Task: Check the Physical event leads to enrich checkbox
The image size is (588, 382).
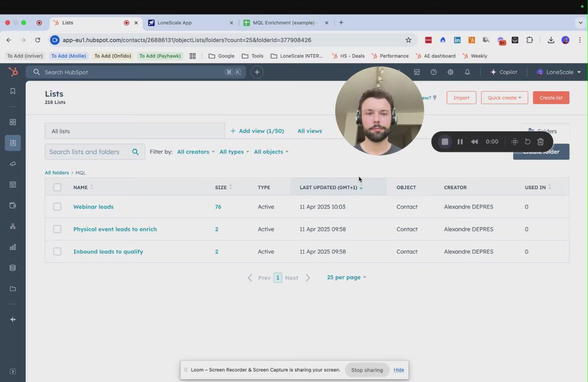Action: click(57, 229)
